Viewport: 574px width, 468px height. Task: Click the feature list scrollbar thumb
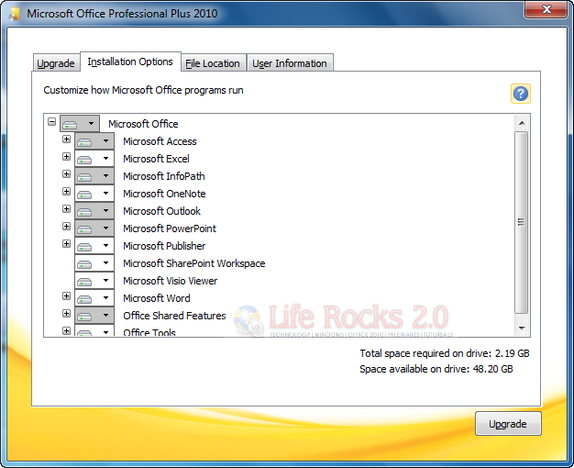pyautogui.click(x=521, y=222)
